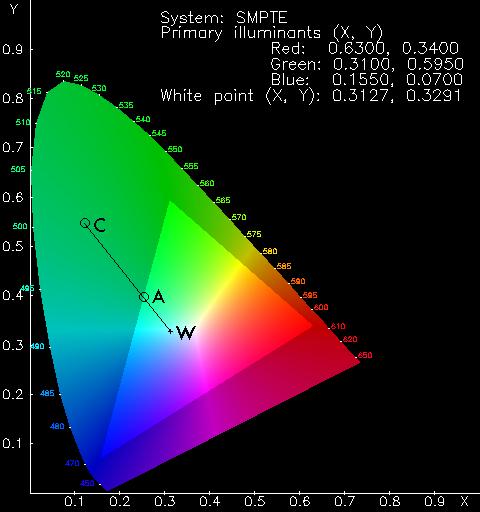Click the Y-axis tick label "0.4"
Viewport: 480px width, 512px height.
[13, 295]
